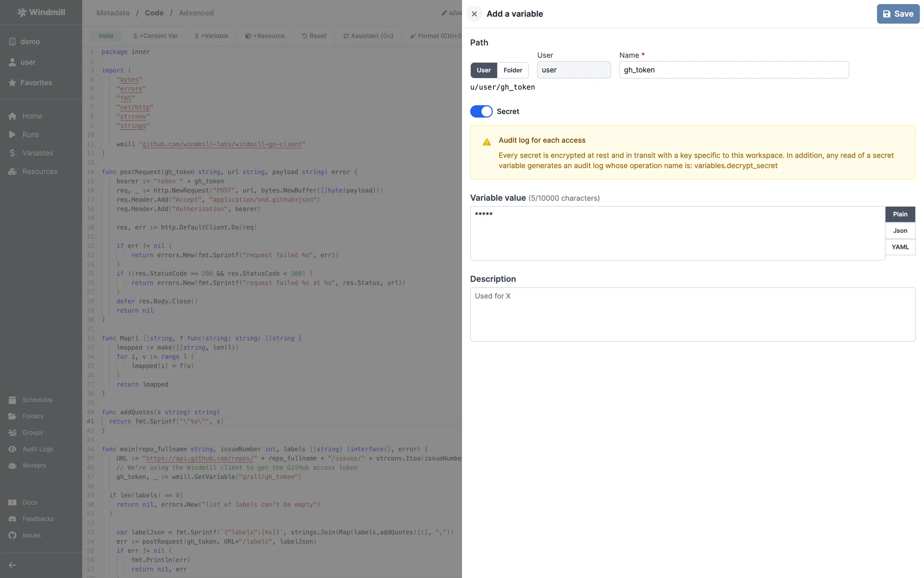Switch variable value format to YAML
Image resolution: width=924 pixels, height=578 pixels.
coord(900,247)
